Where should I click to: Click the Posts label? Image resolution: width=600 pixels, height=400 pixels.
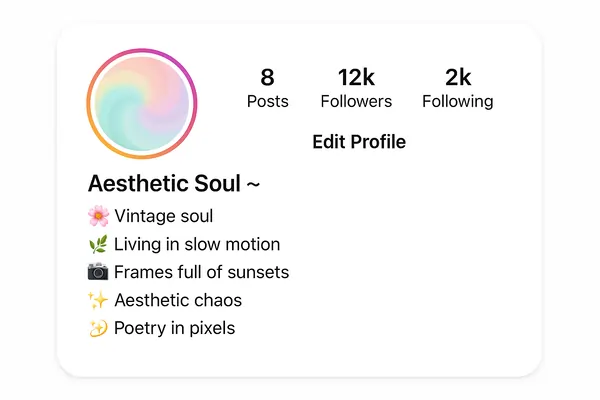click(x=267, y=101)
